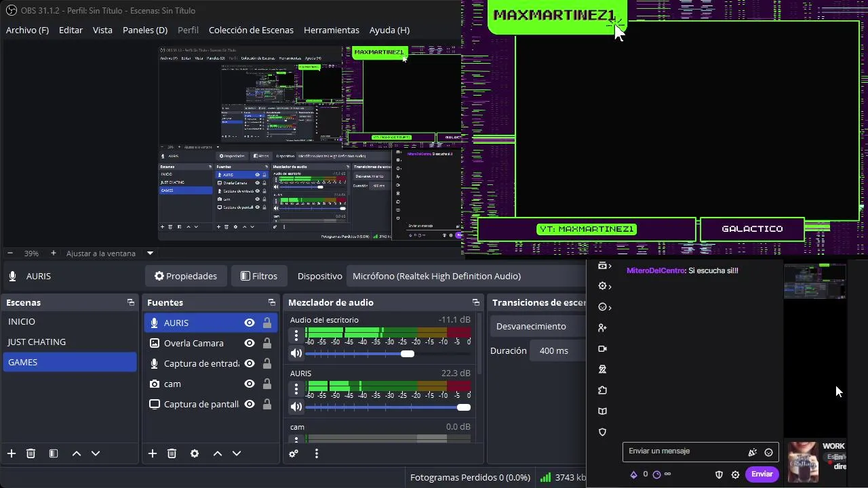Image resolution: width=868 pixels, height=488 pixels.
Task: Open scene filters icon in Escenas panel
Action: coord(54,453)
